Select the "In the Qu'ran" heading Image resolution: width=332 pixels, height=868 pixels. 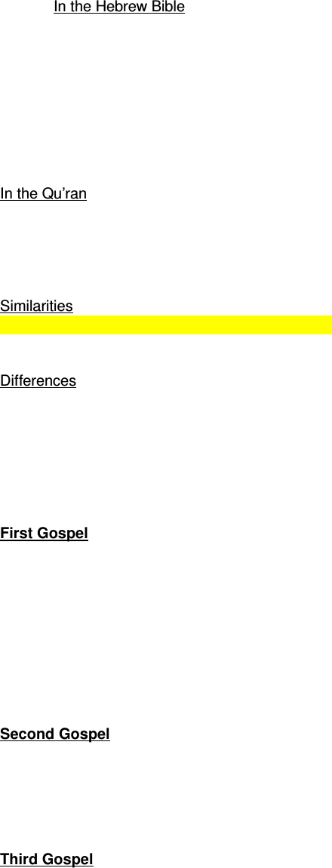pos(43,194)
